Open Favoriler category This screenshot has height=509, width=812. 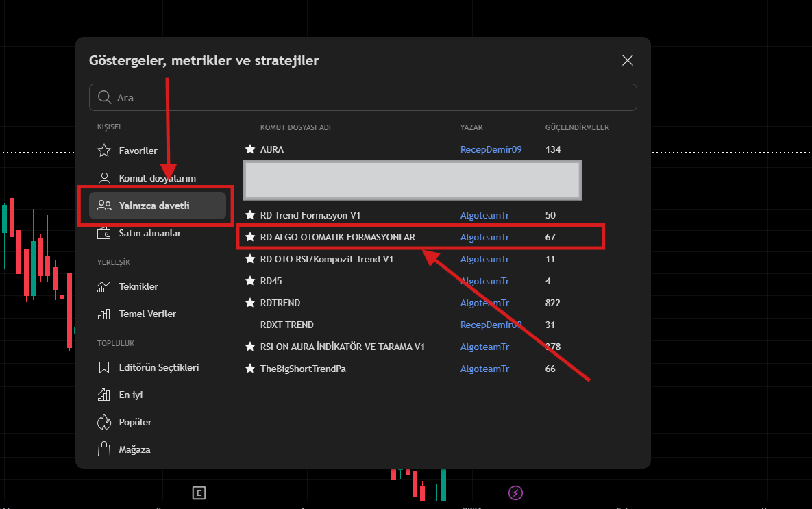(158, 151)
